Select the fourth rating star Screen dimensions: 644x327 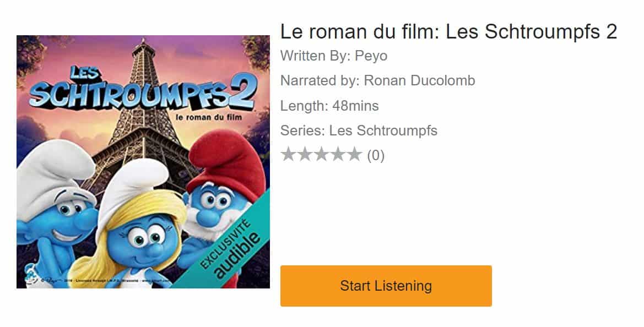coord(338,155)
